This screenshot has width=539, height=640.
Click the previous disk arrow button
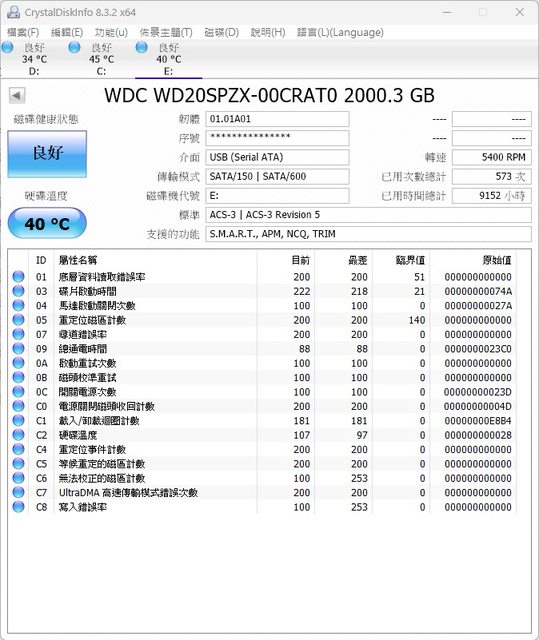point(17,96)
